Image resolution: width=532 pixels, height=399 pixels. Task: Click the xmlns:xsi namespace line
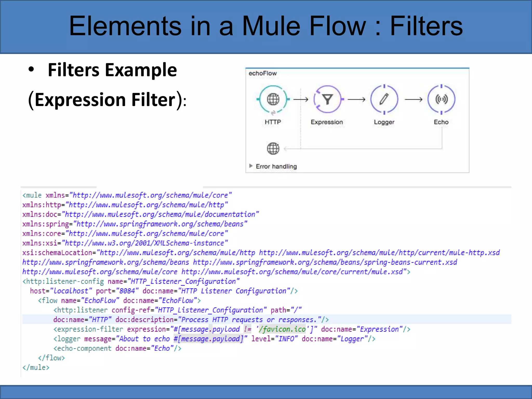point(125,243)
